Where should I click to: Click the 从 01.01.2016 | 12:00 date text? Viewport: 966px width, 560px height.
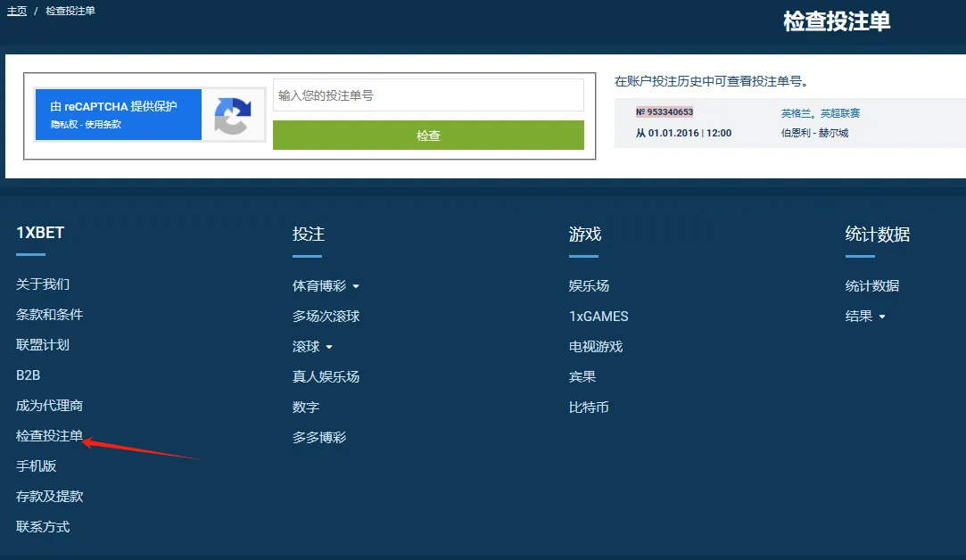pos(683,133)
